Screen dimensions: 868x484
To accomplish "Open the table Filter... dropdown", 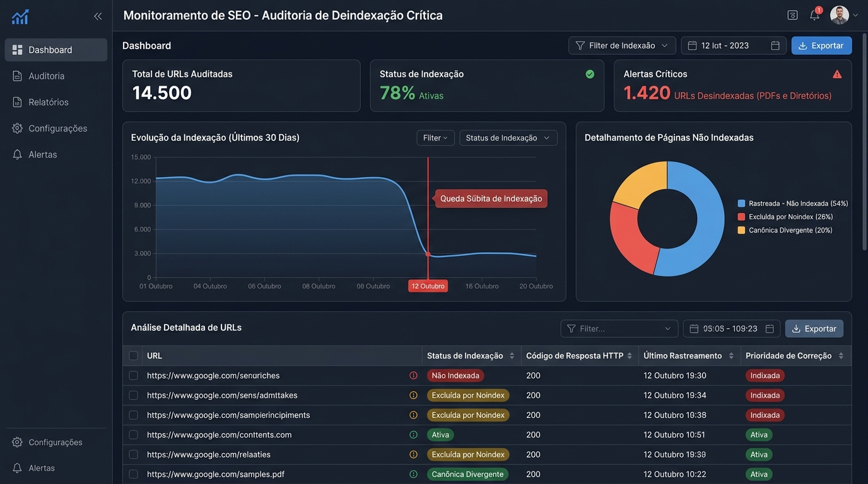I will tap(619, 328).
